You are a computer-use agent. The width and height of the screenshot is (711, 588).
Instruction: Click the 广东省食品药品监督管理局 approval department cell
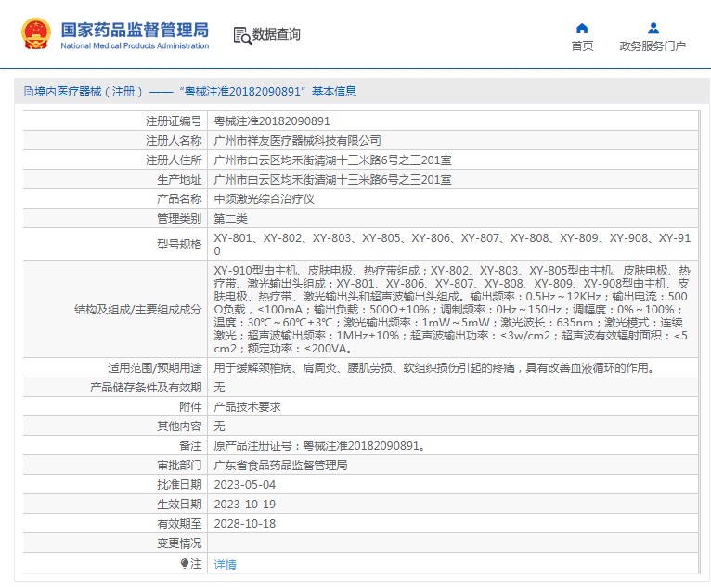click(280, 465)
